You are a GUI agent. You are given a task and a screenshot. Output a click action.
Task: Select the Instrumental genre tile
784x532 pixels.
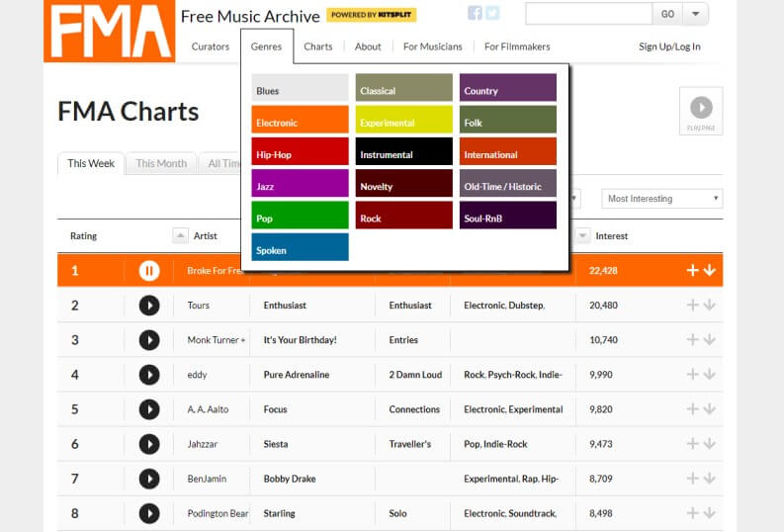pyautogui.click(x=404, y=151)
